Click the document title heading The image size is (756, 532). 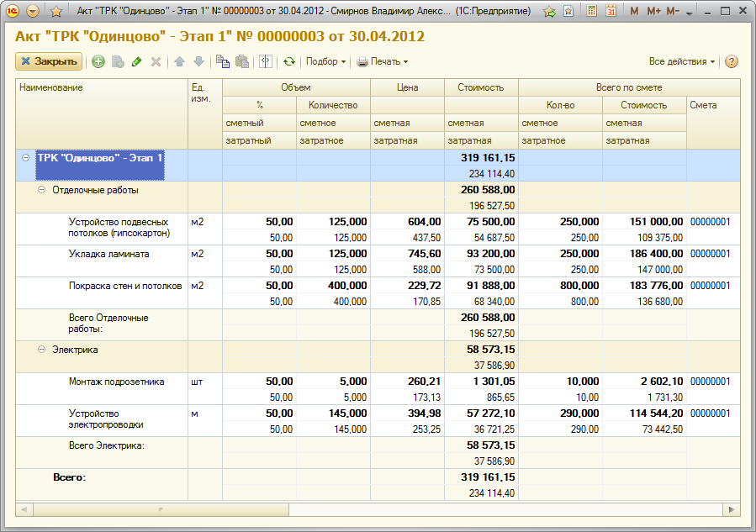[219, 36]
